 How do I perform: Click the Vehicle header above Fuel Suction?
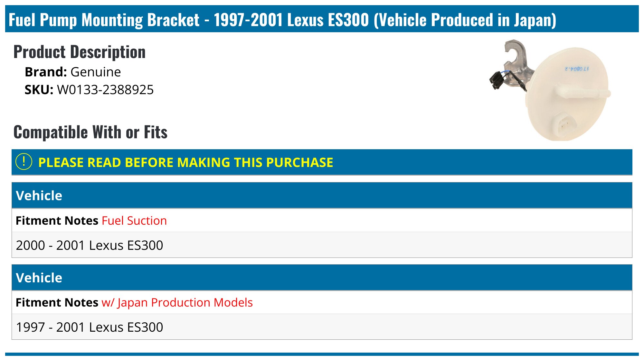coord(39,196)
